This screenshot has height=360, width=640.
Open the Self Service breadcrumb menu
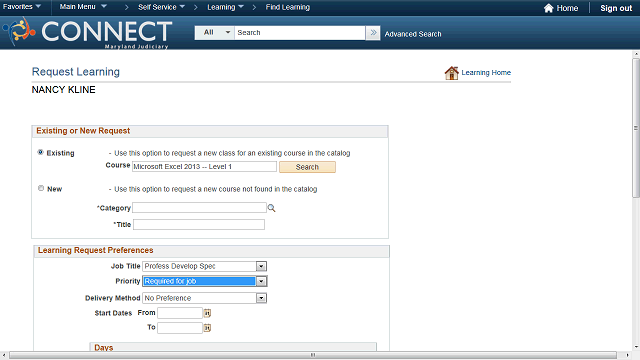pos(161,7)
